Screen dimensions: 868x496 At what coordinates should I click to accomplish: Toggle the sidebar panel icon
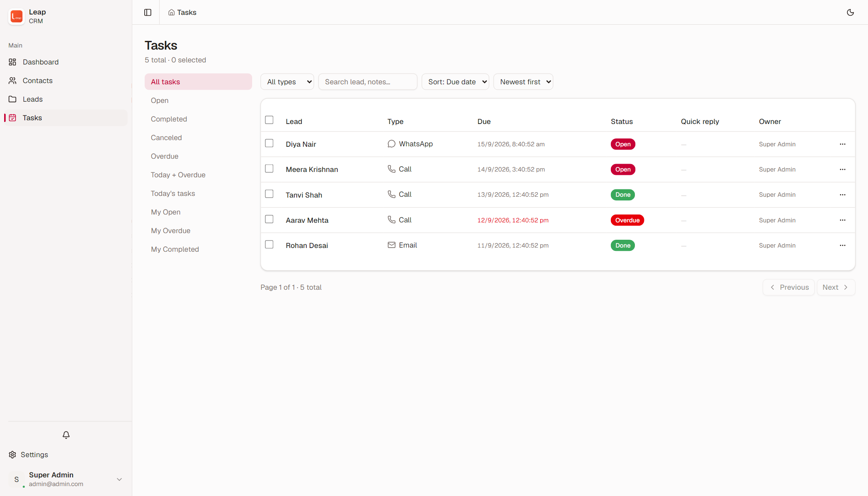pos(148,12)
